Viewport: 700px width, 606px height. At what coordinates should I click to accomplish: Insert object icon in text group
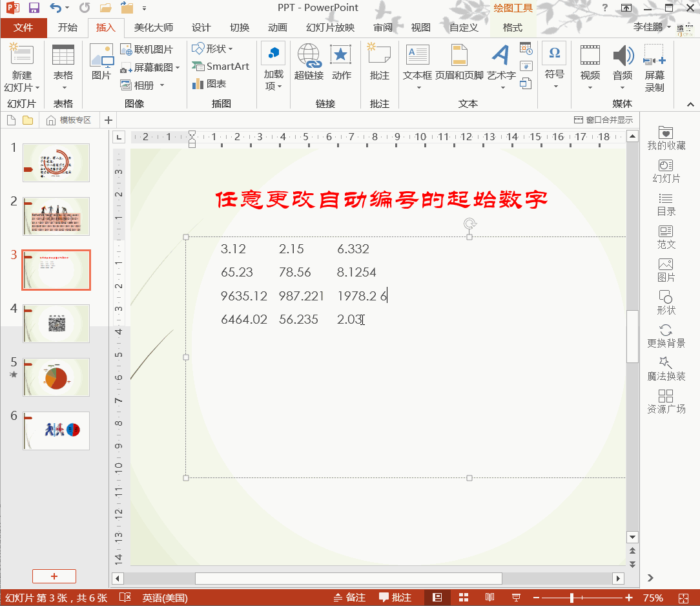coord(526,83)
